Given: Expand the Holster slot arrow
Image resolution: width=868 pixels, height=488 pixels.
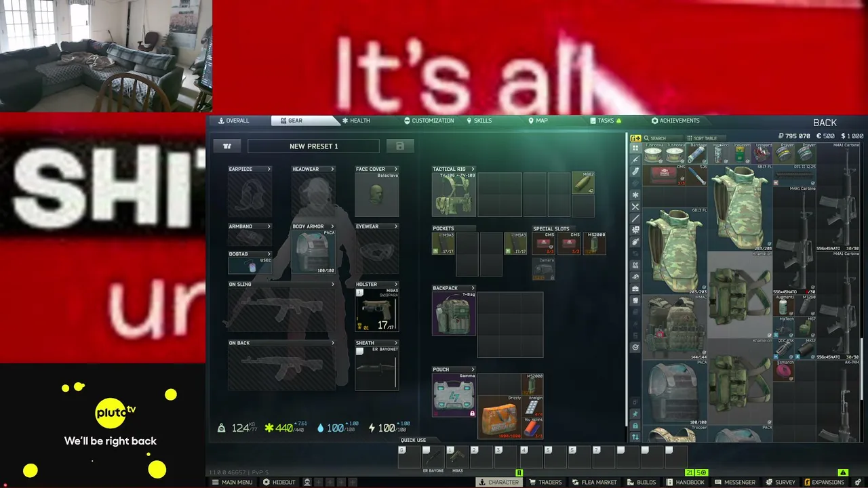Looking at the screenshot, I should [395, 285].
